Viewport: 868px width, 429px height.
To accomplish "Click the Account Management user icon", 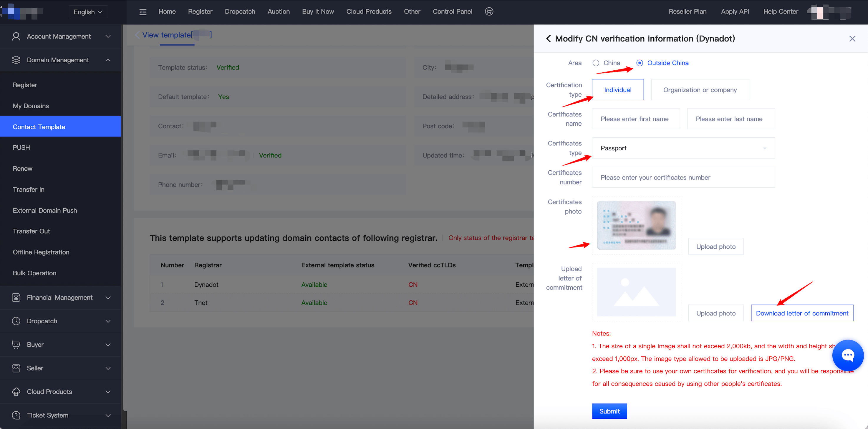I will coord(16,36).
